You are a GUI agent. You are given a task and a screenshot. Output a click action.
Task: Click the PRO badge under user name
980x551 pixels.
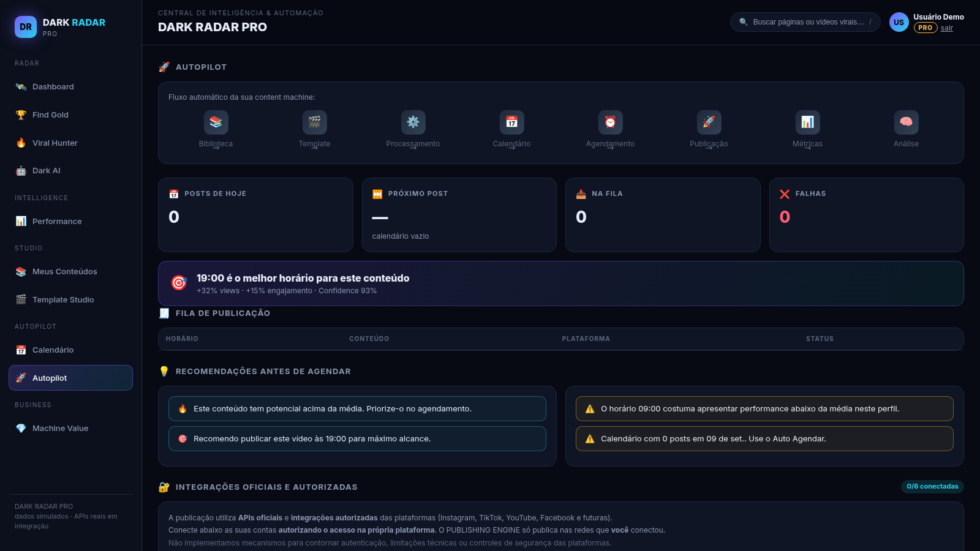tap(925, 28)
